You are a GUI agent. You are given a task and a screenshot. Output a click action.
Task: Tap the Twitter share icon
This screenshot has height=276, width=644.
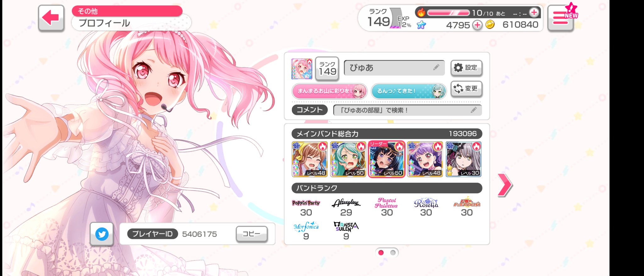[102, 234]
